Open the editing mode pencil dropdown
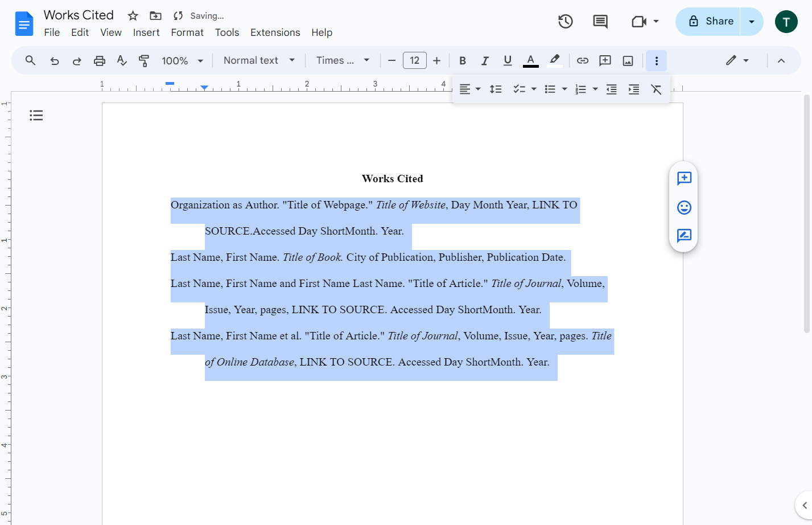Viewport: 812px width, 525px height. pos(737,61)
